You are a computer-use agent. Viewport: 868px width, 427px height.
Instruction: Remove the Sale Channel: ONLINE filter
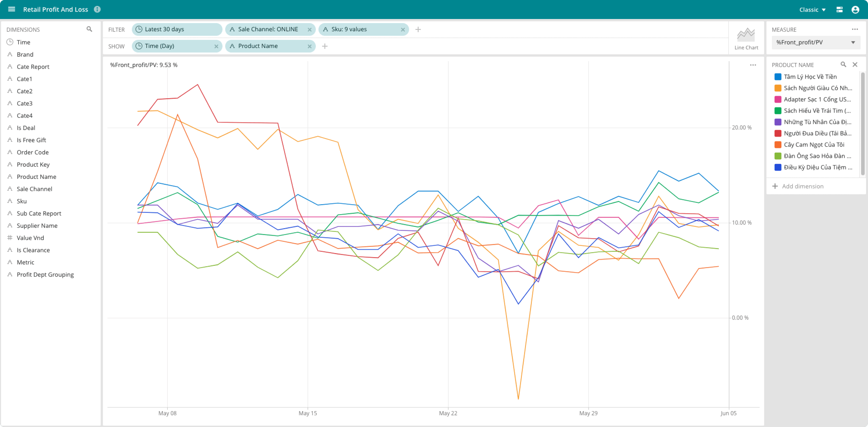tap(309, 30)
